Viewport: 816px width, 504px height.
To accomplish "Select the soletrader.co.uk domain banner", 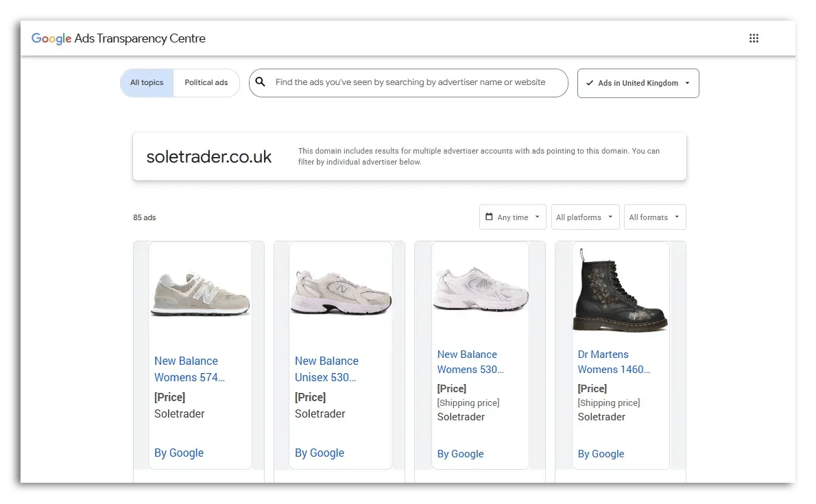I will click(x=209, y=156).
